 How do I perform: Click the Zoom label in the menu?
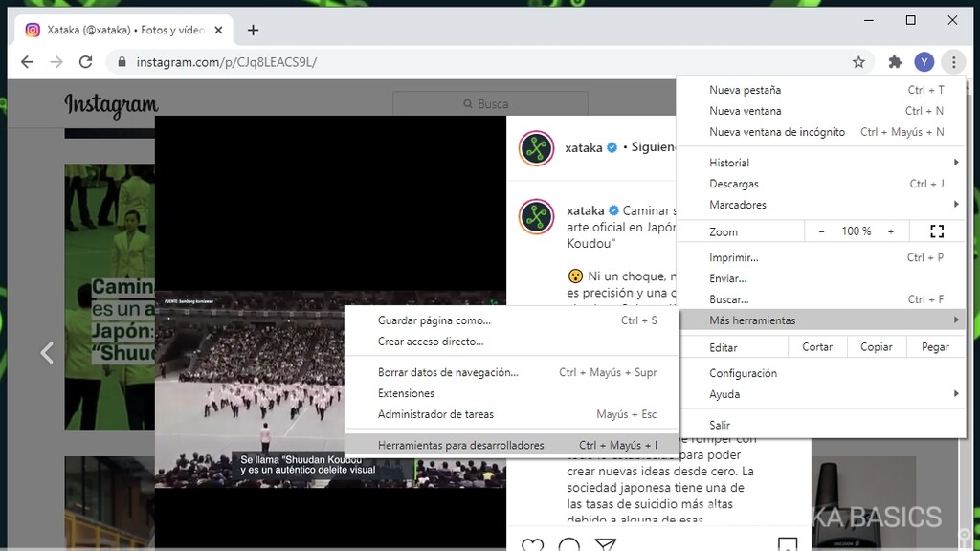click(724, 231)
